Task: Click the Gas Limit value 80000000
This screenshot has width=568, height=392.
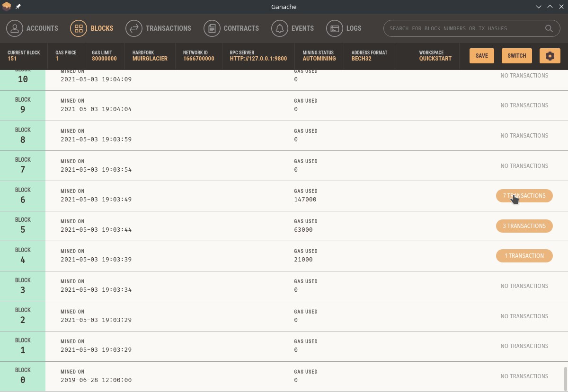Action: pos(104,59)
